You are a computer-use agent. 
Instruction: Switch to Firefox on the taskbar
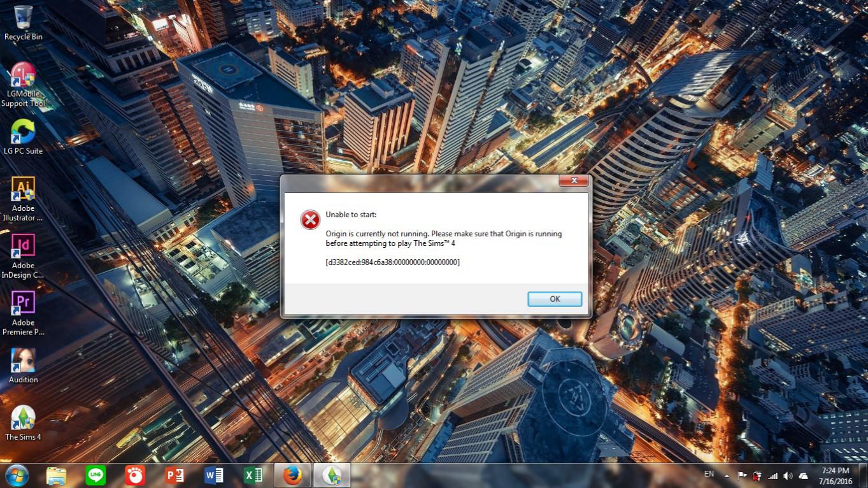click(x=292, y=475)
